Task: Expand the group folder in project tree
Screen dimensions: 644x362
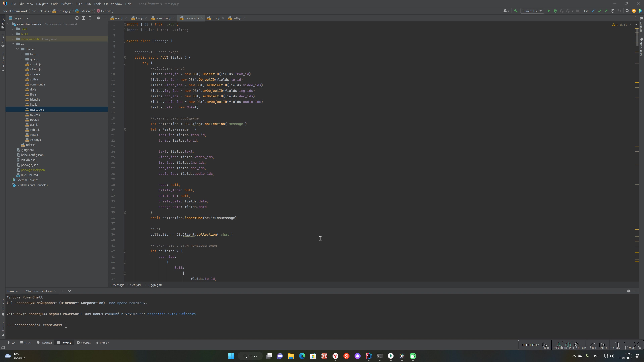Action: click(x=22, y=59)
